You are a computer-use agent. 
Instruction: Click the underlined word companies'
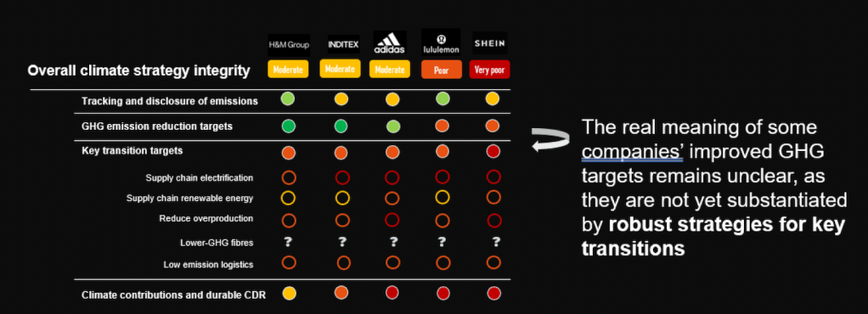(632, 150)
